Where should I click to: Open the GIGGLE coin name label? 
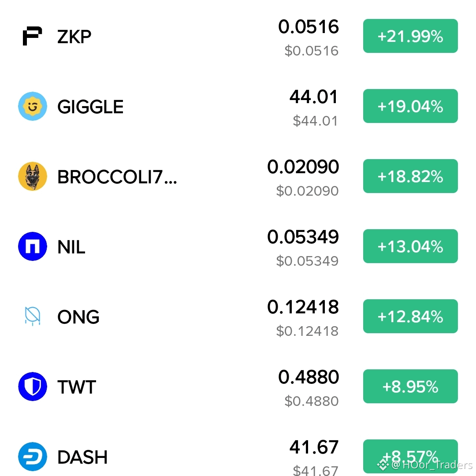pyautogui.click(x=90, y=107)
